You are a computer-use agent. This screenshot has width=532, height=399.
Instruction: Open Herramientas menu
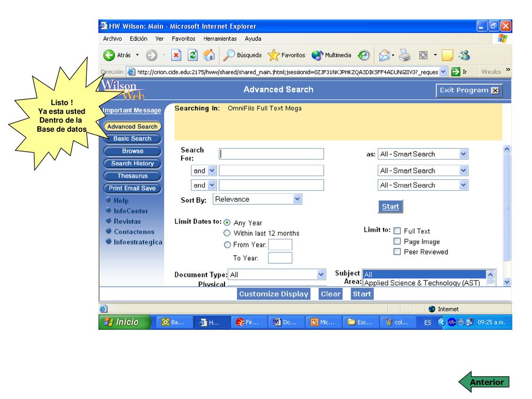pos(220,38)
